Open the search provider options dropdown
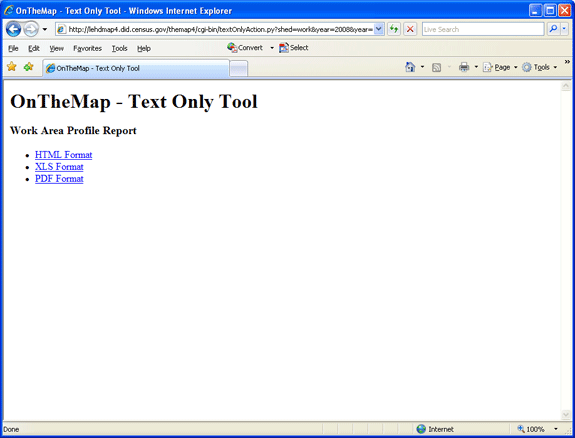The width and height of the screenshot is (575, 438). coord(564,29)
